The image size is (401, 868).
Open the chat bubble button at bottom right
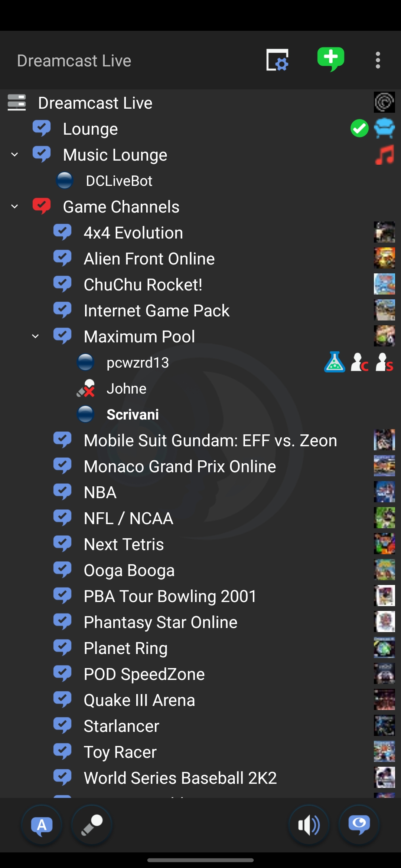pos(359,825)
